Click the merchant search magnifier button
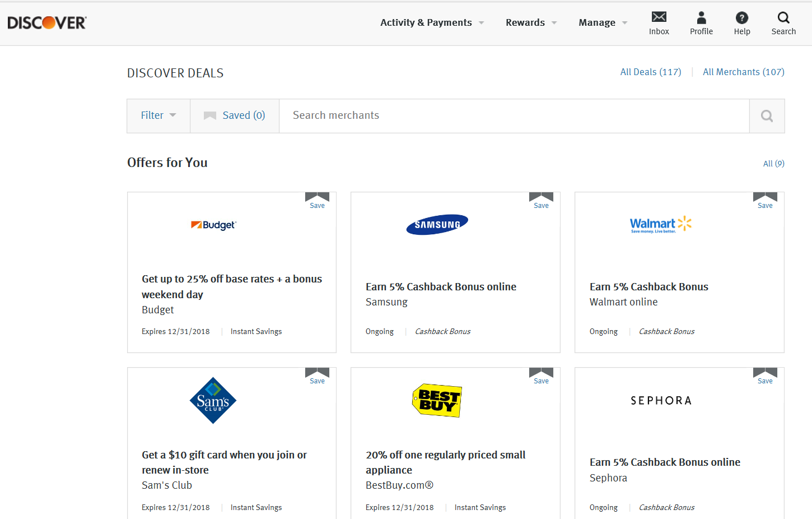This screenshot has width=812, height=519. point(767,116)
